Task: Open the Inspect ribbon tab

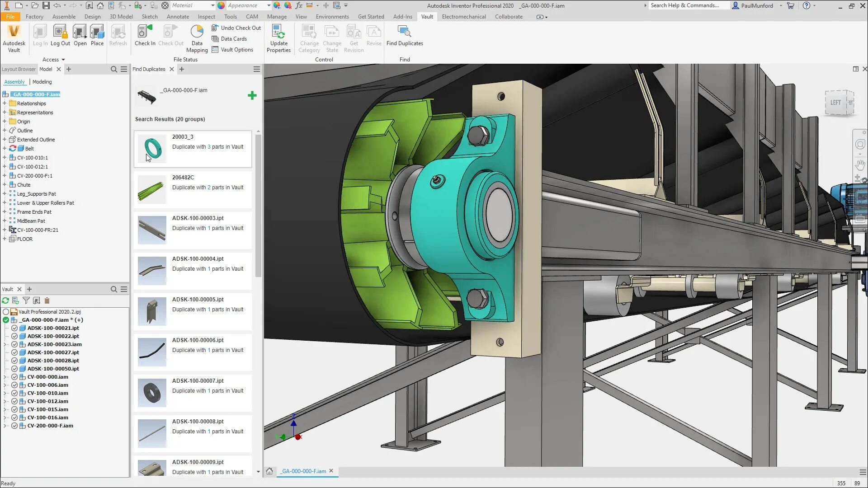Action: tap(207, 17)
